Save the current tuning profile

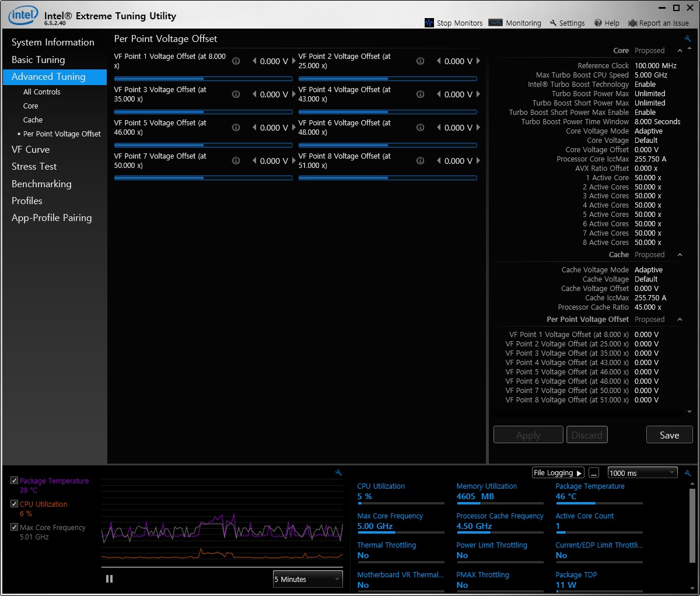670,435
